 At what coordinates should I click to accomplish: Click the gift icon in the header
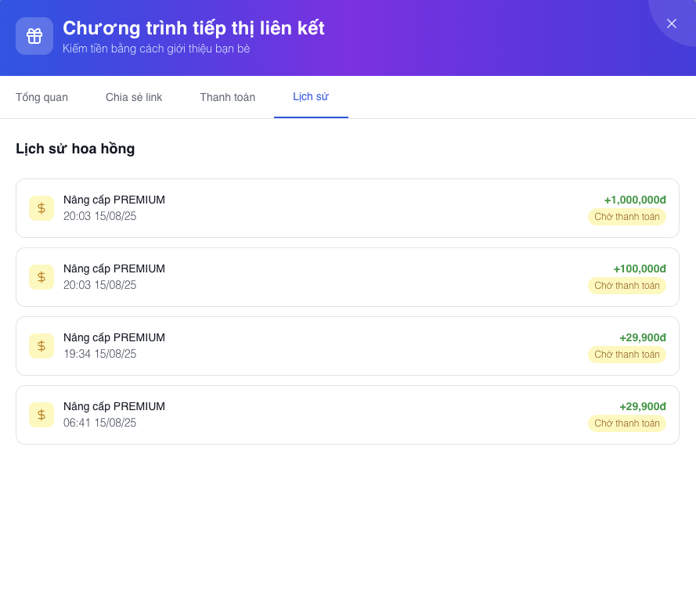tap(34, 36)
